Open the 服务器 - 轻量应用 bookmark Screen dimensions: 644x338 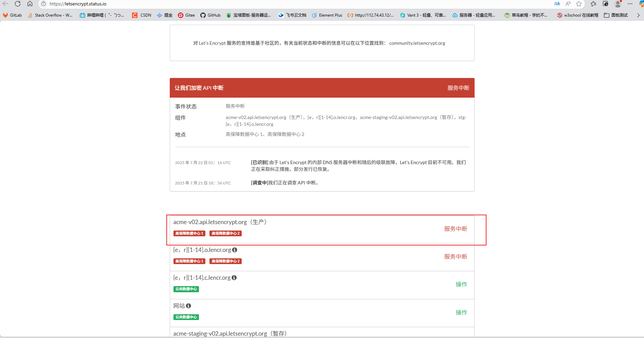click(x=474, y=15)
